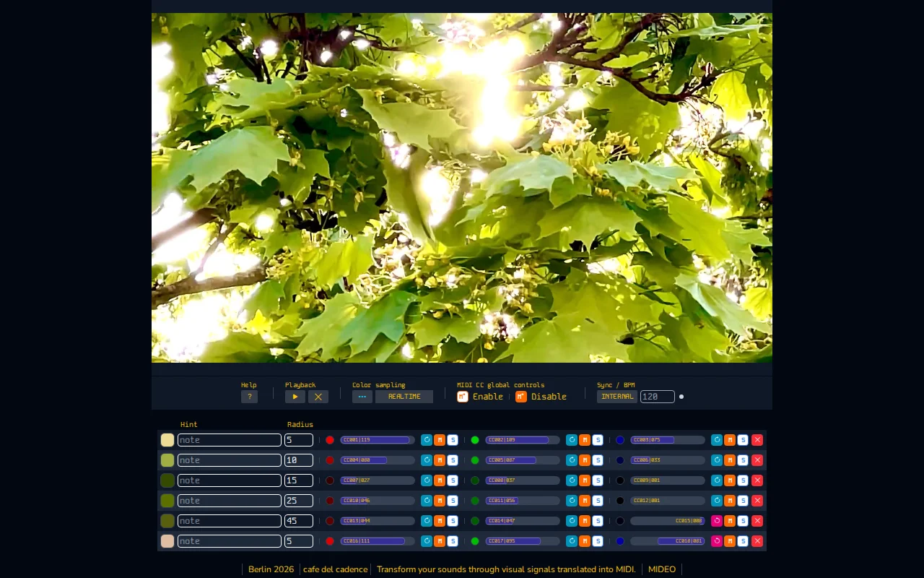Solo CC001 with white S button
The width and height of the screenshot is (924, 578).
click(x=453, y=440)
